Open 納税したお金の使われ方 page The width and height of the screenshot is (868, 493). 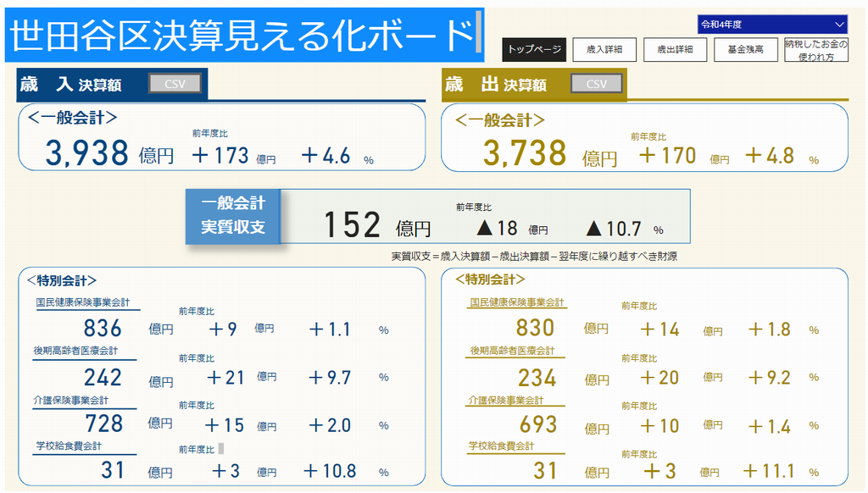pos(816,49)
